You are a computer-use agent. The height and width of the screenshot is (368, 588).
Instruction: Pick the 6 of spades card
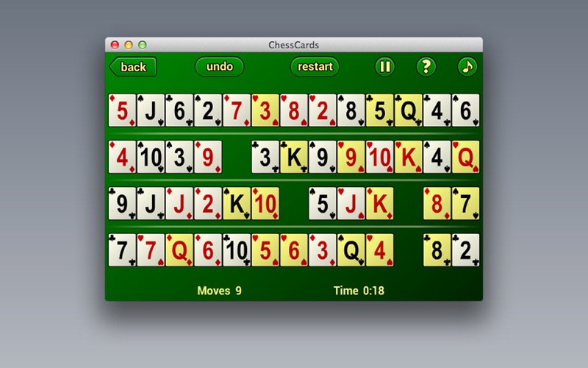[465, 110]
